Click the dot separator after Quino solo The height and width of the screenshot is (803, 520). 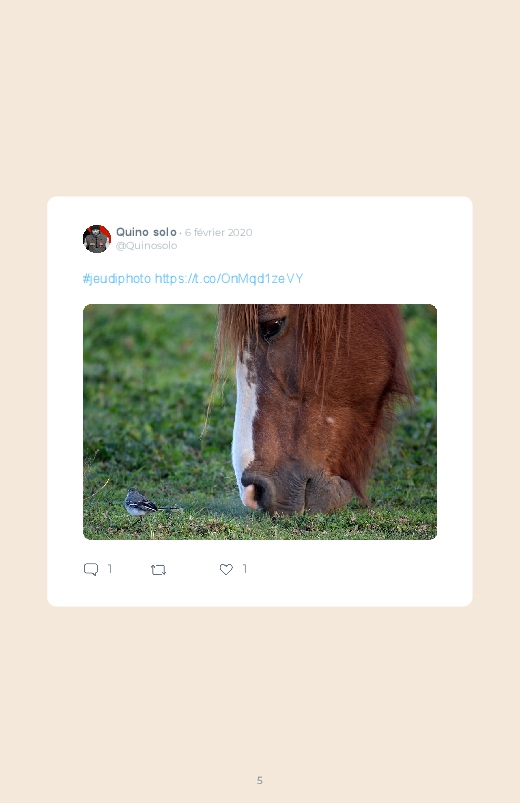coord(180,233)
